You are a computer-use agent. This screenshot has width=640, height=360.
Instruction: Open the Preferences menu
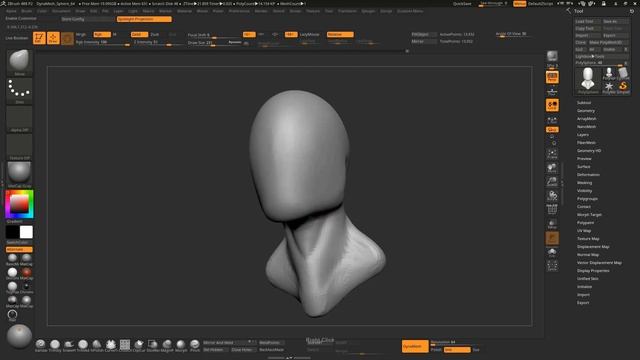coord(239,11)
